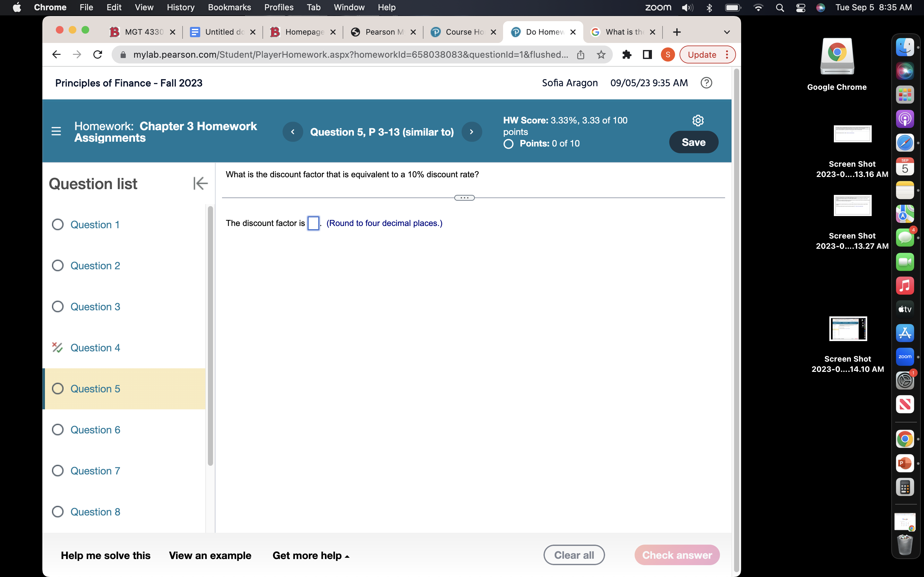Select Question 6 radio circle
Image resolution: width=924 pixels, height=577 pixels.
coord(58,430)
